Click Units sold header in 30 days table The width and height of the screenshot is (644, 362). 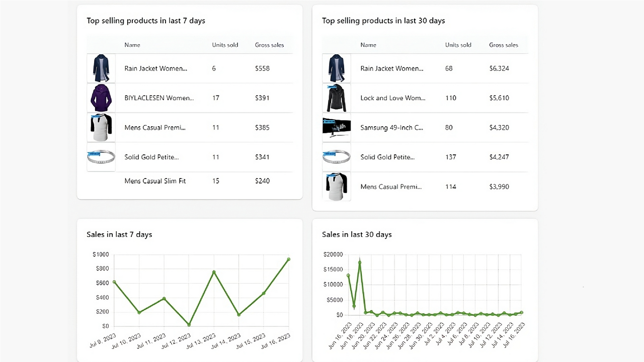458,45
